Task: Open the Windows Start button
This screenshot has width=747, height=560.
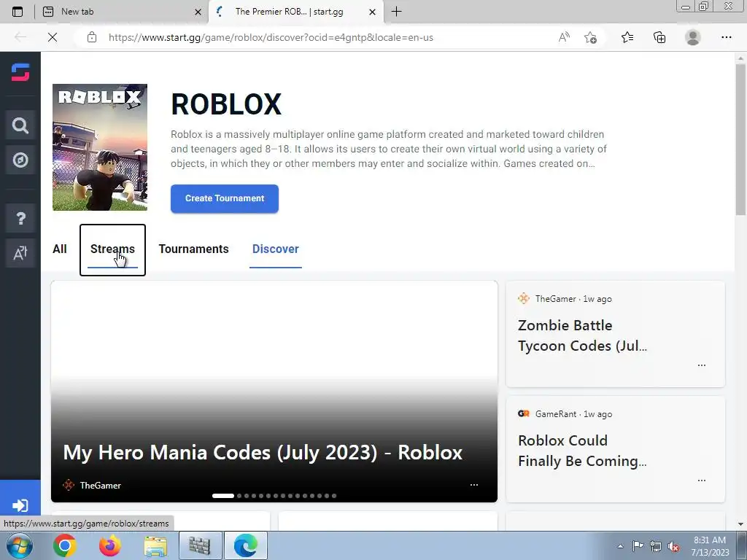Action: click(19, 545)
